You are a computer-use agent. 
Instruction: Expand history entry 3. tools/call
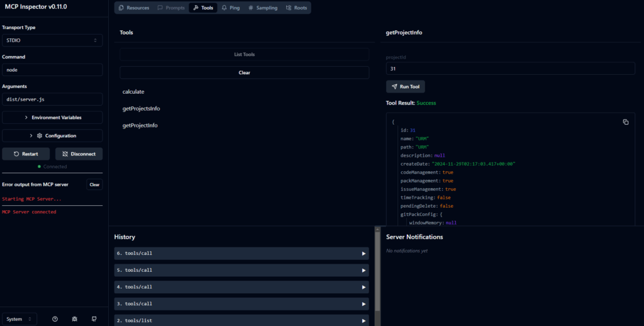point(241,304)
